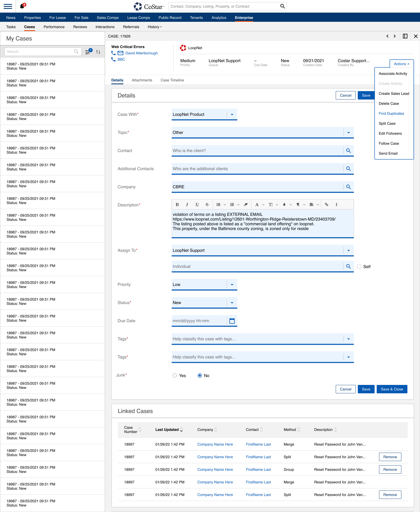Expand the second Tags dropdown

[349, 357]
